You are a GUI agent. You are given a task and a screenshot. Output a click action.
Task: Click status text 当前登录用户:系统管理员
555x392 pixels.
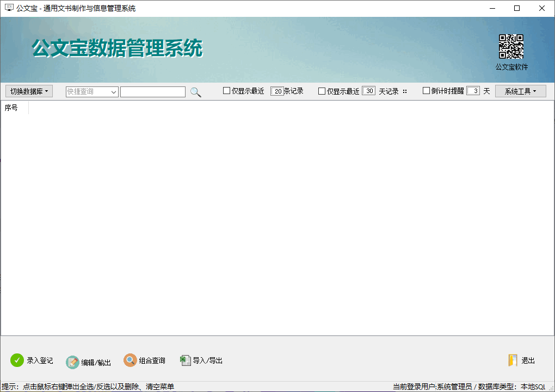432,387
